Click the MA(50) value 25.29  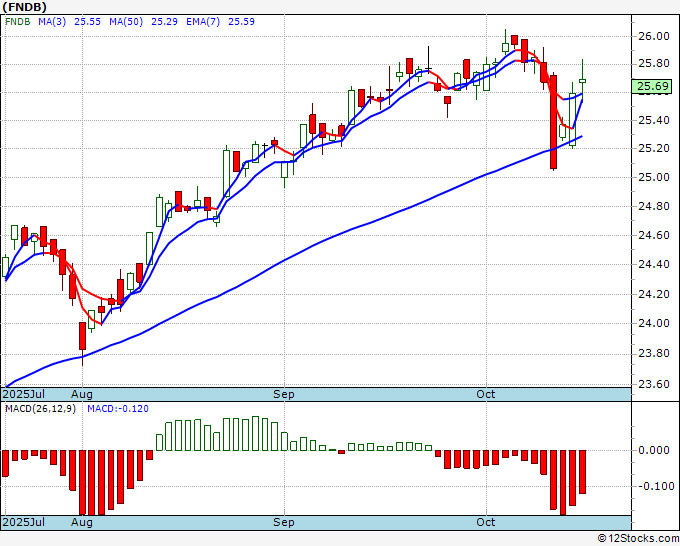(164, 22)
